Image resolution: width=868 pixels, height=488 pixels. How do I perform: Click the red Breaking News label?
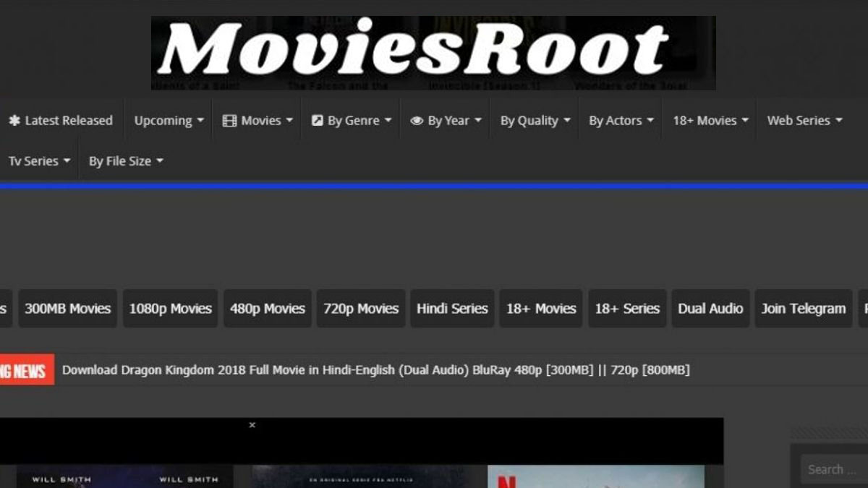27,370
